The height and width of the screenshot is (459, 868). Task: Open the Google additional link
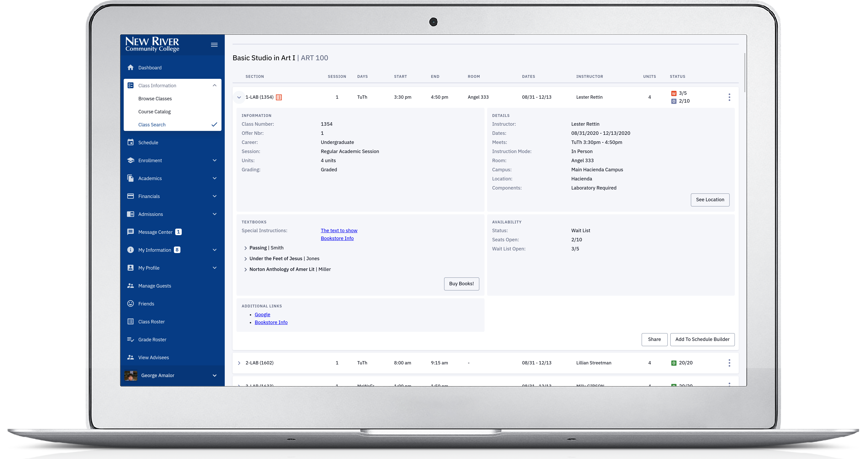coord(262,314)
